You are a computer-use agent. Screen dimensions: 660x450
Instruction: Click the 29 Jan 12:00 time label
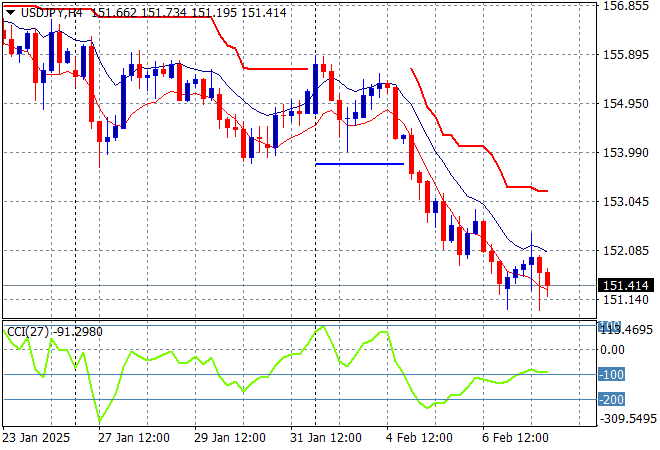coord(231,438)
